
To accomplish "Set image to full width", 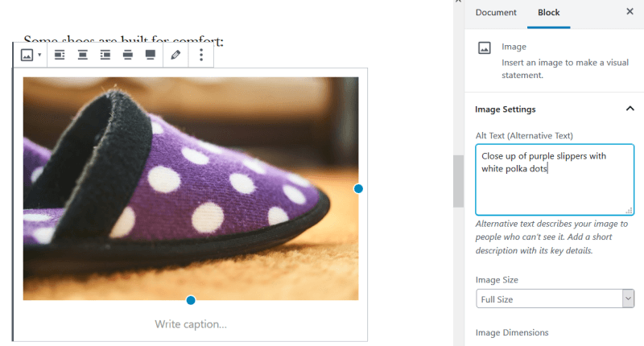I will tap(151, 55).
